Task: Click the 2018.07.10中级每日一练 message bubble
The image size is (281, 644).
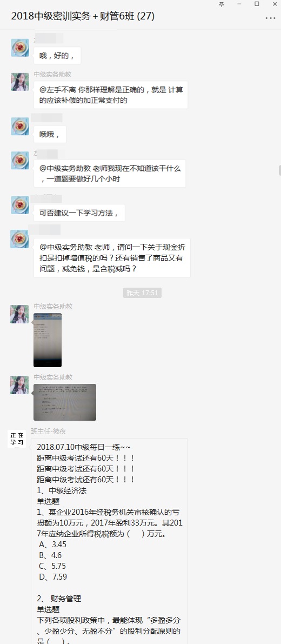Action: (x=110, y=541)
